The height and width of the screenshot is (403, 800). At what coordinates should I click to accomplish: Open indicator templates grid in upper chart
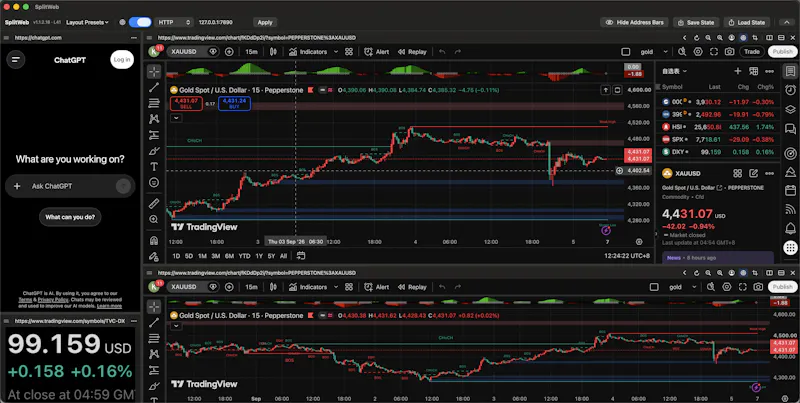(349, 52)
